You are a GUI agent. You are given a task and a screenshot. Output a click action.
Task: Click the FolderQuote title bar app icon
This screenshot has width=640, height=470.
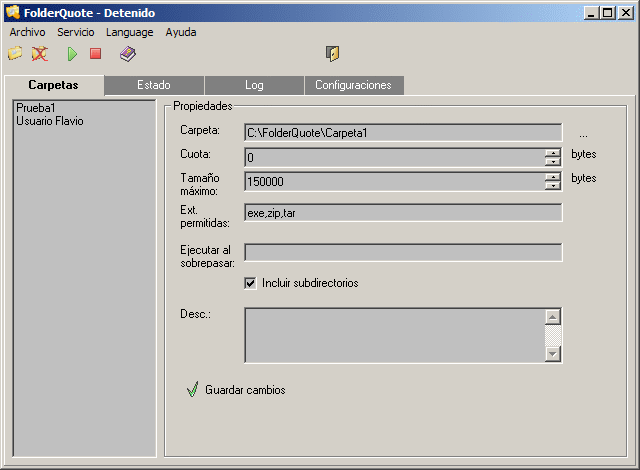pyautogui.click(x=13, y=12)
